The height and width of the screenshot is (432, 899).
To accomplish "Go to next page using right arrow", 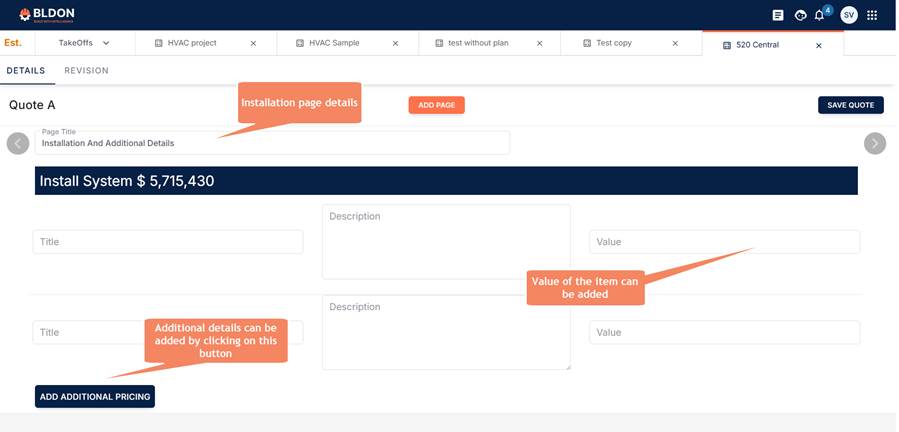I will 875,143.
